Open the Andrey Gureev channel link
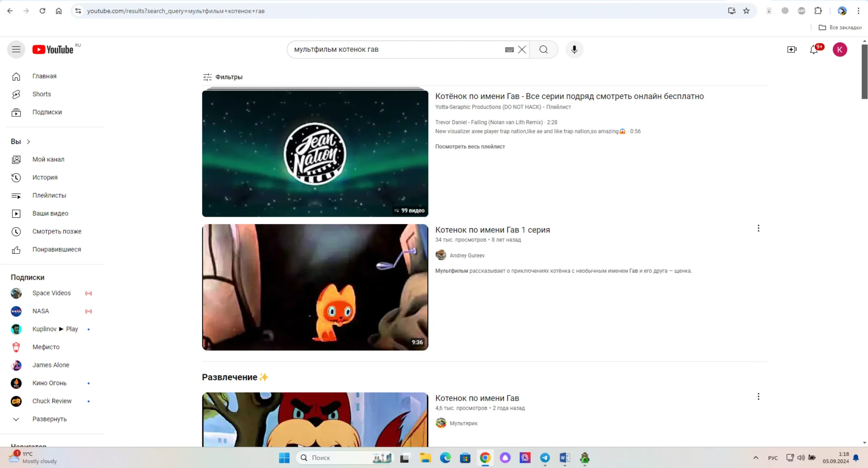Viewport: 868px width, 468px height. point(467,255)
